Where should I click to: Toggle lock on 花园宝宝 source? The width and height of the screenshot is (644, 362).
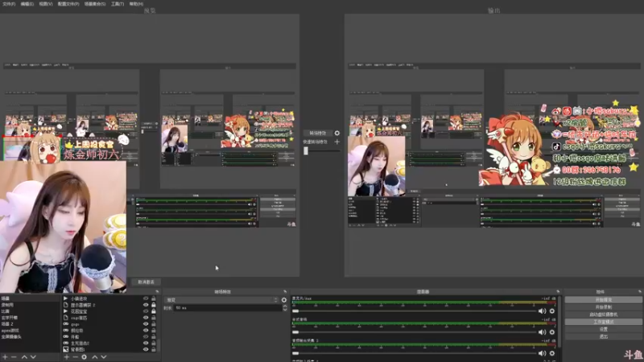[154, 311]
